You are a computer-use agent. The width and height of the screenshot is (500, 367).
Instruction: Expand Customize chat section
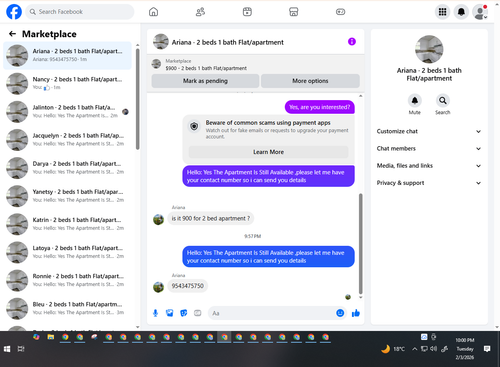pyautogui.click(x=429, y=131)
